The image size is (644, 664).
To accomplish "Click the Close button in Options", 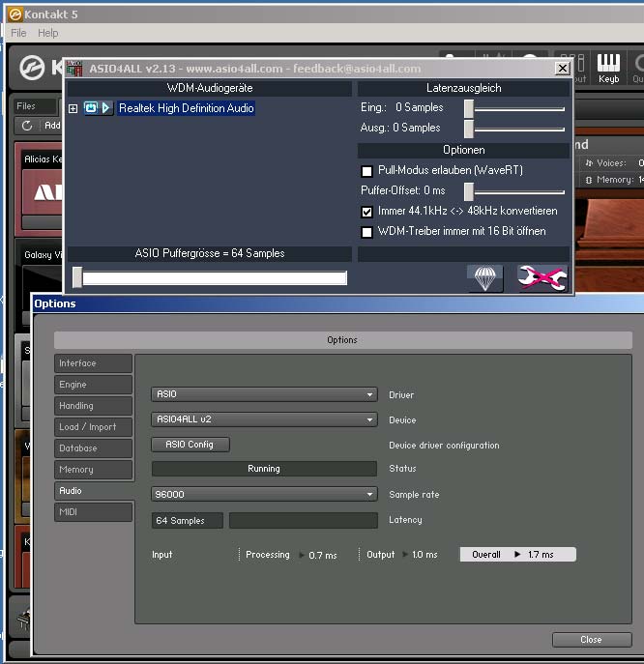I will click(591, 639).
